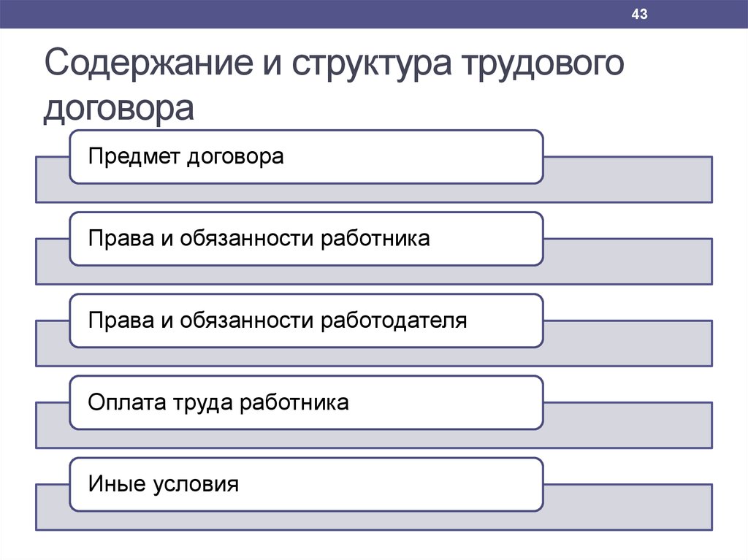Select the 'Оплата труда работника' box
748x560 pixels.
[x=306, y=402]
